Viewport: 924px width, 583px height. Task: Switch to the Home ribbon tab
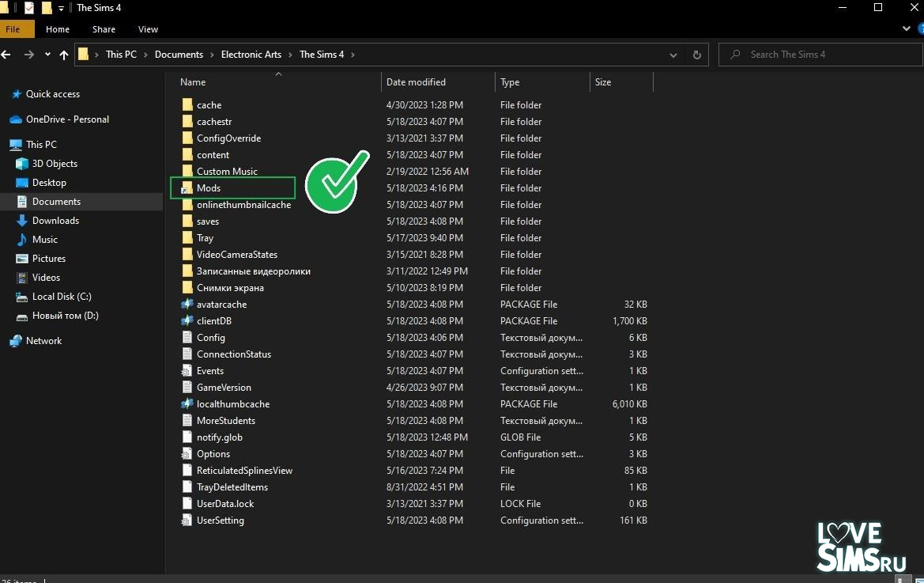point(58,29)
